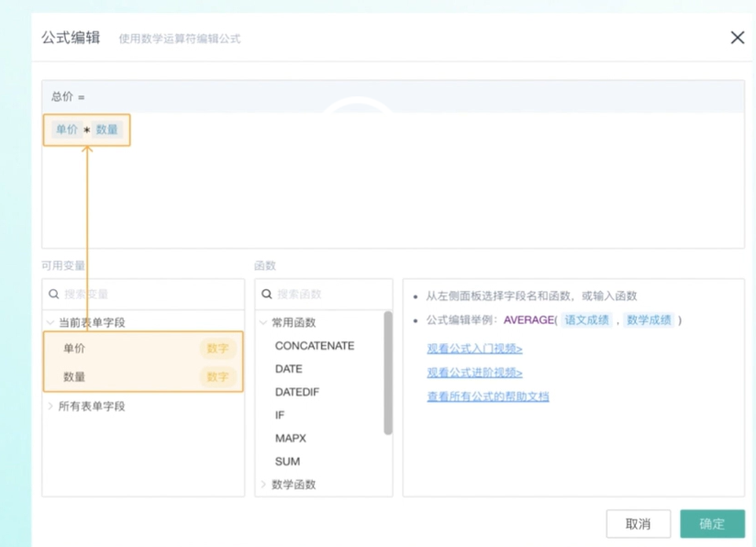The width and height of the screenshot is (756, 547).
Task: Click the 数学成绩 example token
Action: click(649, 319)
